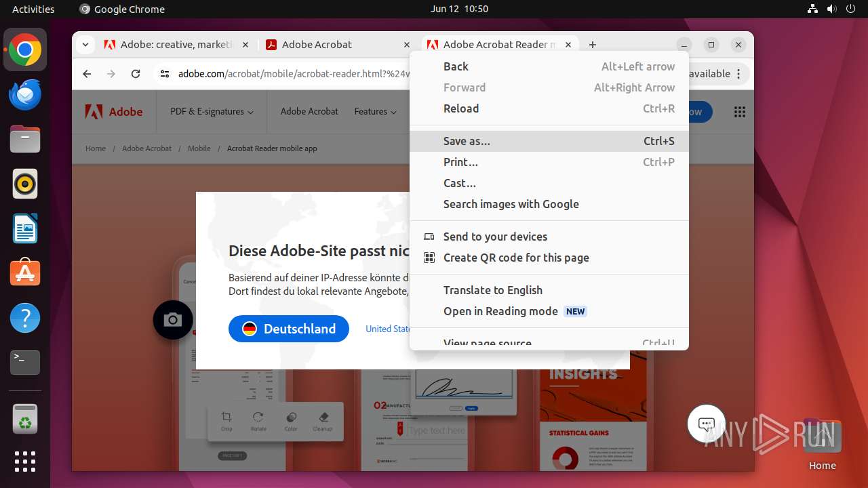868x488 pixels.
Task: Click the Adobe logo in header
Action: (x=114, y=112)
